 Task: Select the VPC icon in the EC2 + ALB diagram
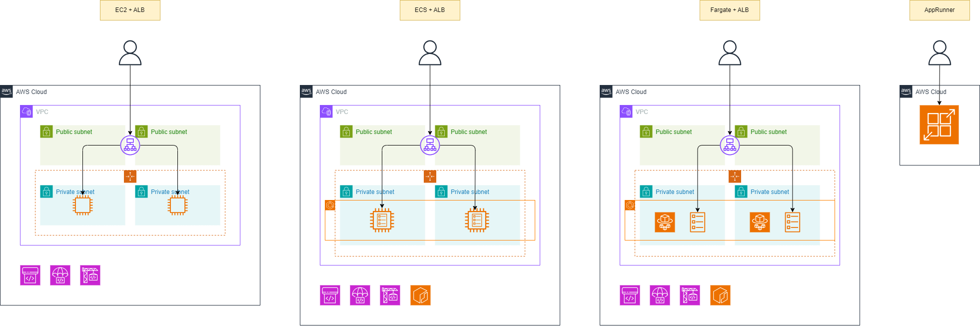click(26, 111)
